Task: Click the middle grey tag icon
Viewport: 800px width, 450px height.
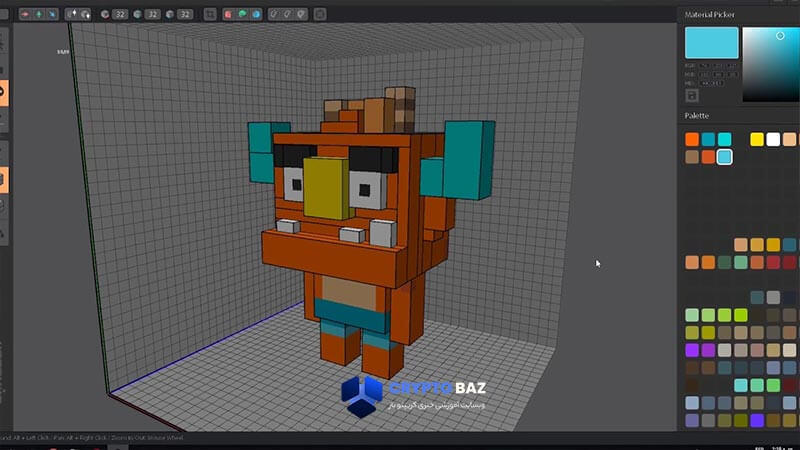Action: pyautogui.click(x=288, y=14)
